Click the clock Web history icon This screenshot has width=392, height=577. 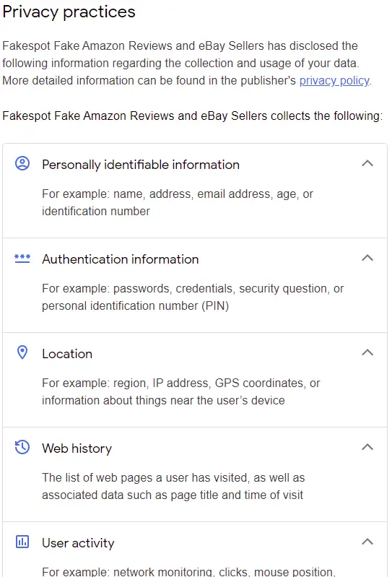pos(22,447)
